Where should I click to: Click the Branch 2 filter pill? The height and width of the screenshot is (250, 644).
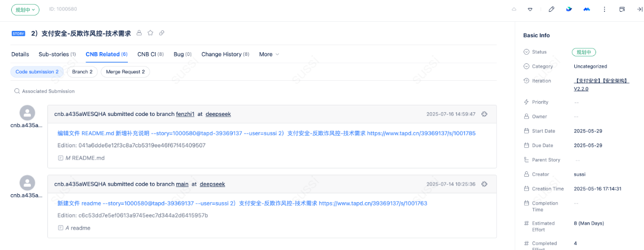click(82, 72)
